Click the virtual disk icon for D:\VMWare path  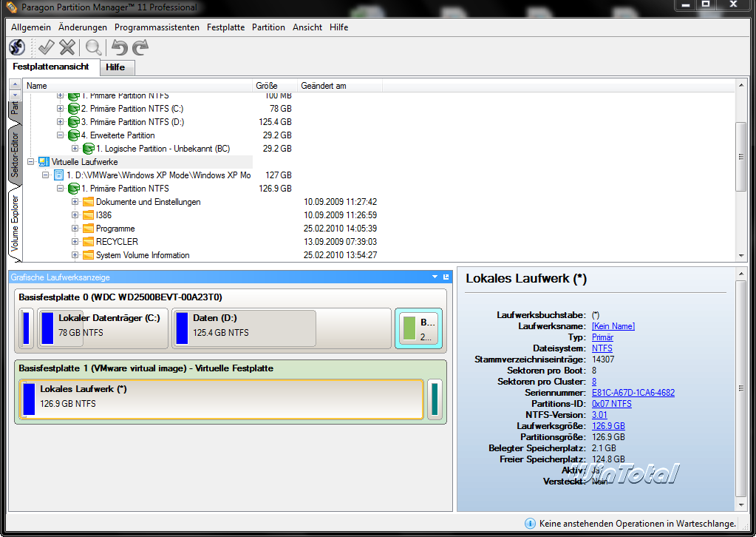[59, 175]
